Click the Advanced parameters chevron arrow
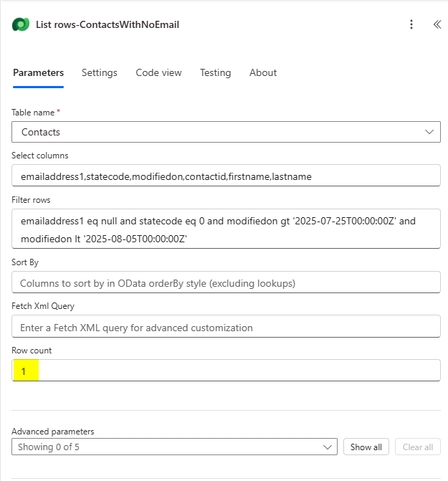 click(328, 447)
